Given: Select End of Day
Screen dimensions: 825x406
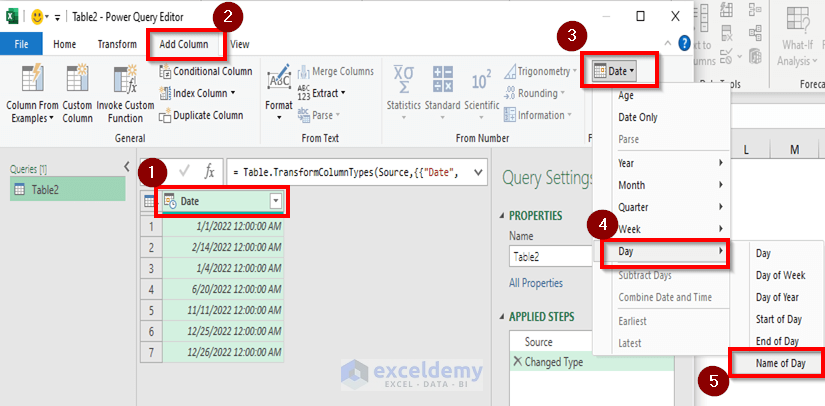Looking at the screenshot, I should (x=778, y=341).
